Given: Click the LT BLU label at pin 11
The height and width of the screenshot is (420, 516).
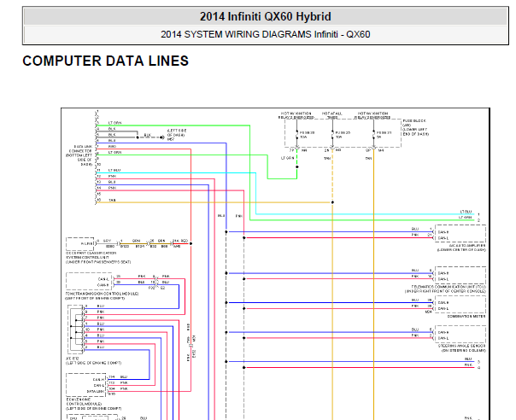Looking at the screenshot, I should [x=114, y=170].
